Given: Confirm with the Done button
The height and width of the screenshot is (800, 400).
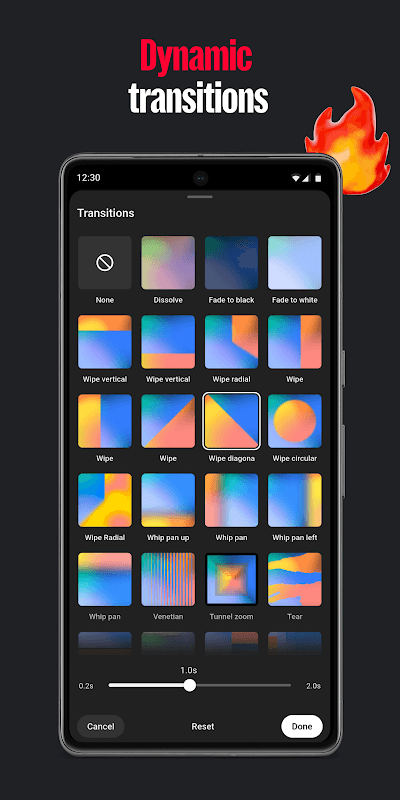Looking at the screenshot, I should point(302,726).
